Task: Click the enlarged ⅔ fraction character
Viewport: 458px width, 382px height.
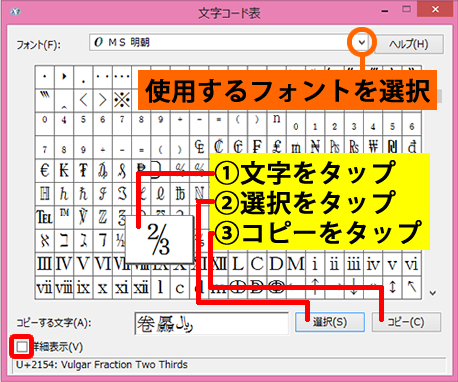Action: click(x=159, y=240)
